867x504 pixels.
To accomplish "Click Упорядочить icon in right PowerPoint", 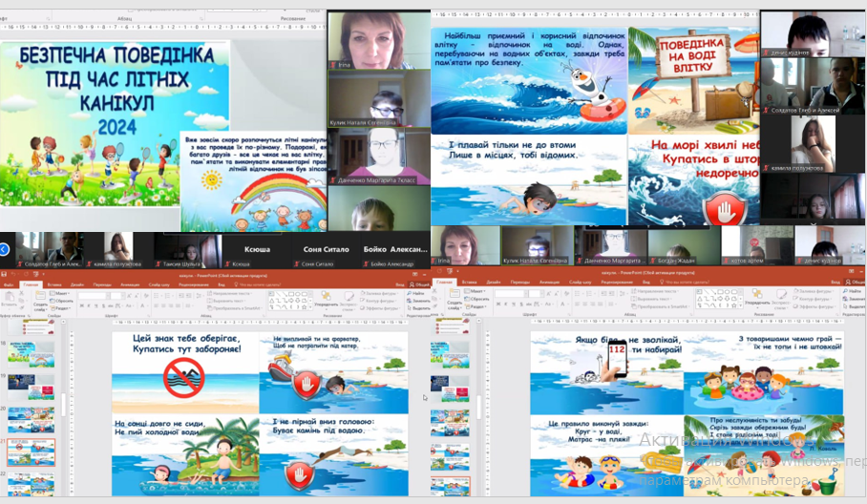I will tap(757, 293).
